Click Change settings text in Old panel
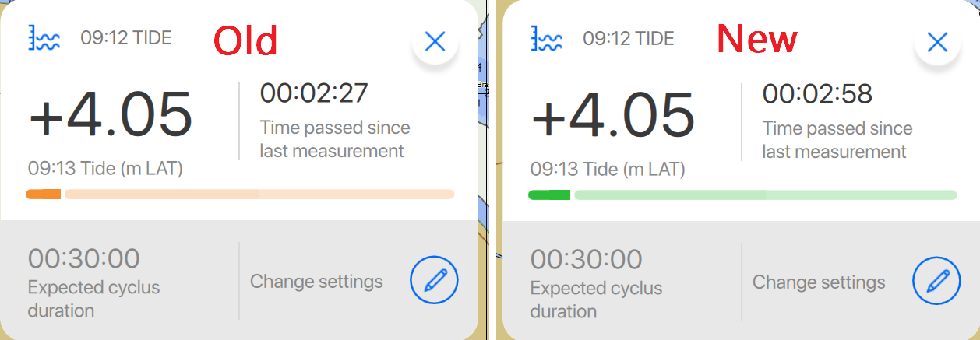The height and width of the screenshot is (340, 980). (316, 281)
